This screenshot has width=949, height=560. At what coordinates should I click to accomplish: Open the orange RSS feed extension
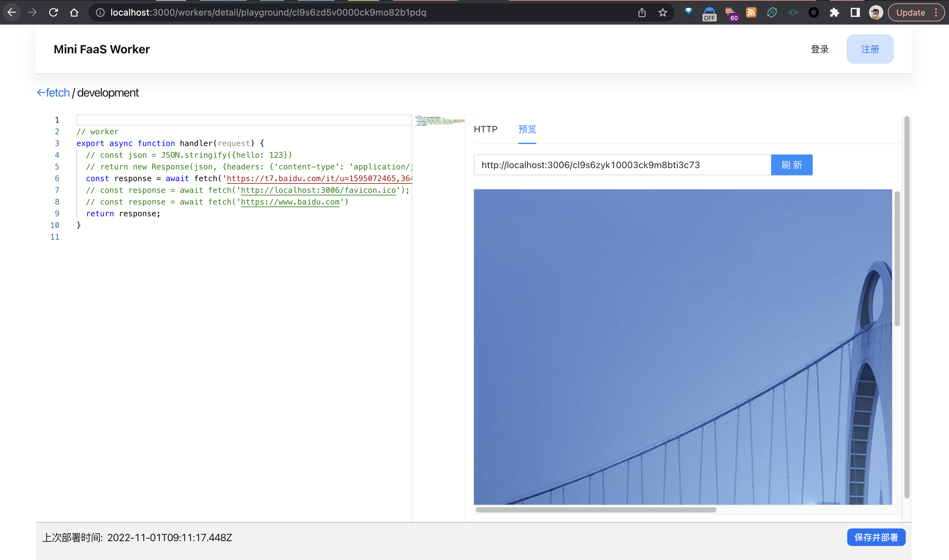(751, 12)
